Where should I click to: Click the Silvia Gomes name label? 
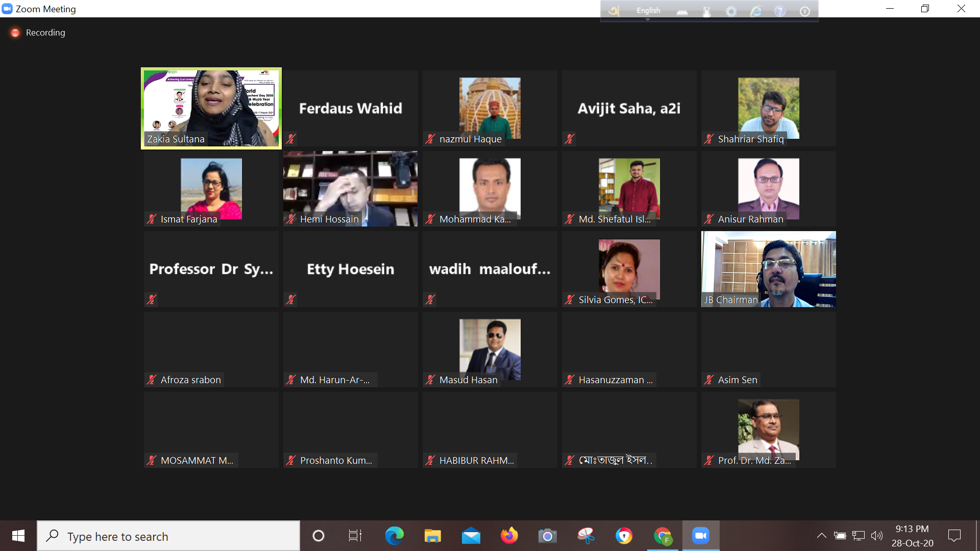coord(616,299)
